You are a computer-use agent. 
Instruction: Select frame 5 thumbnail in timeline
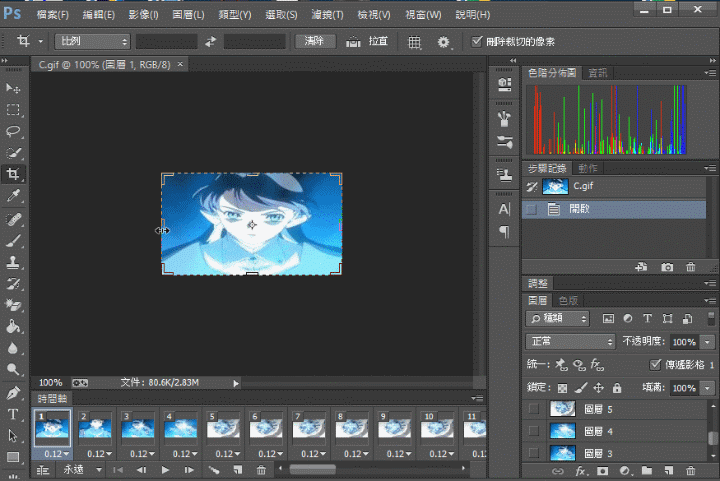pos(221,427)
